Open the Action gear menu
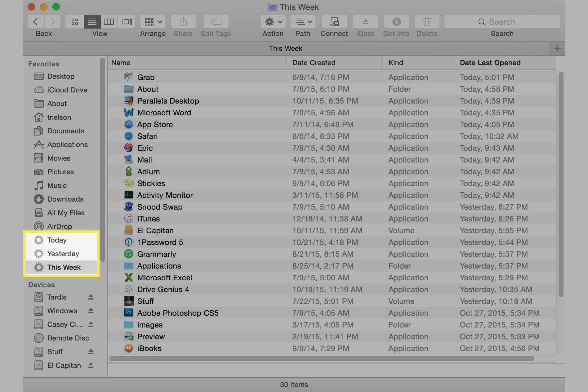Screen dimensions: 588x392 pos(273,22)
